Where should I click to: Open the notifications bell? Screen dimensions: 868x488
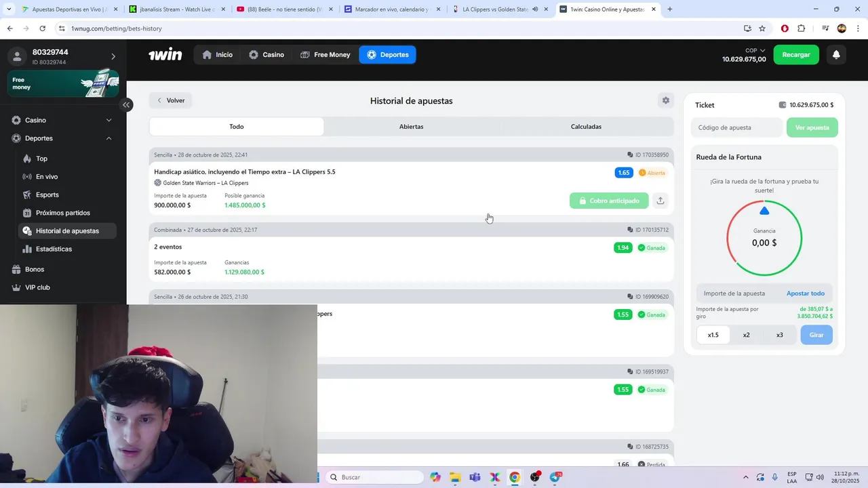(x=836, y=55)
